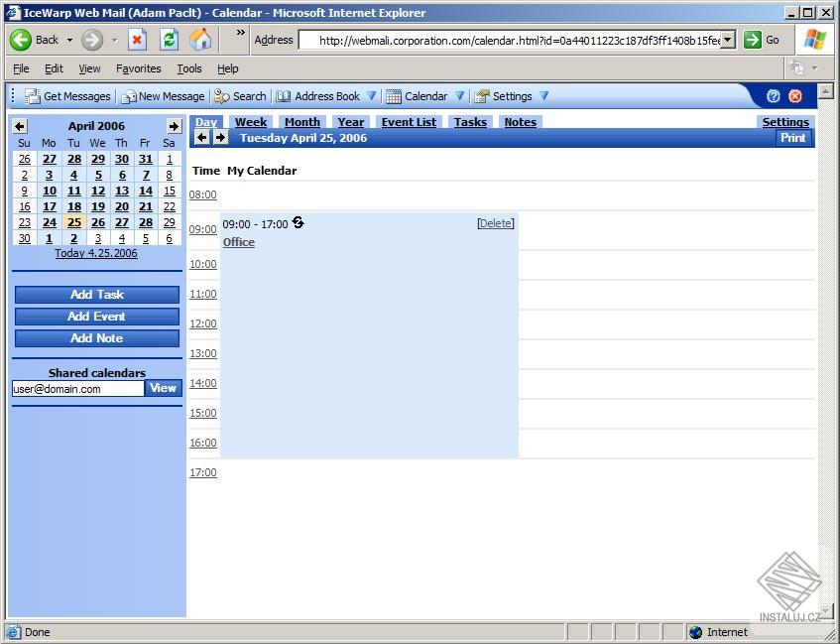Click the vertical scrollbar up arrow
This screenshot has height=644, width=840.
coord(825,91)
